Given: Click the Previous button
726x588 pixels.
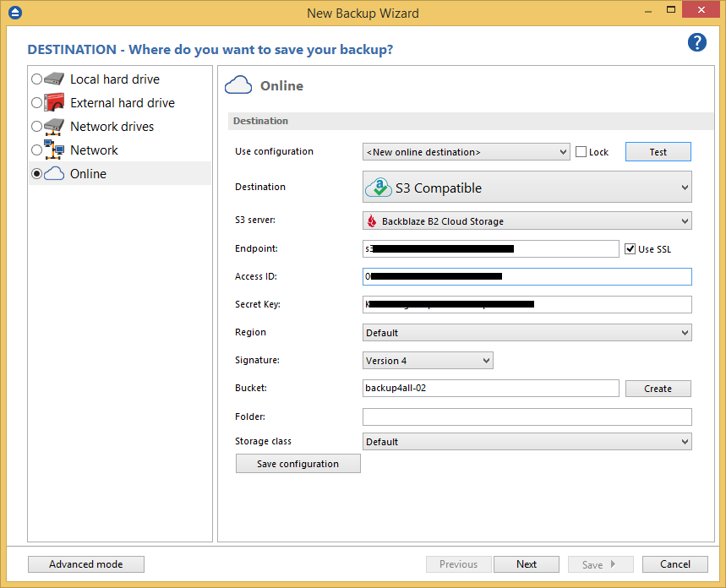Looking at the screenshot, I should tap(458, 564).
